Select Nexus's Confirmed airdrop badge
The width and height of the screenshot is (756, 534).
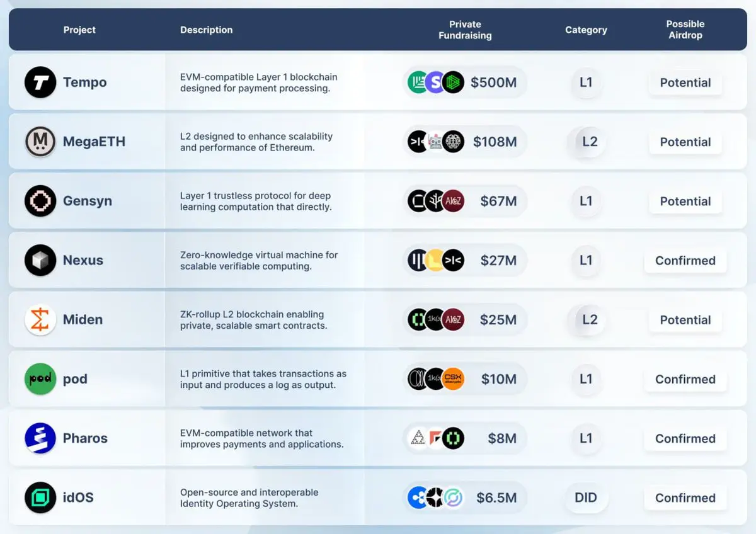tap(685, 261)
